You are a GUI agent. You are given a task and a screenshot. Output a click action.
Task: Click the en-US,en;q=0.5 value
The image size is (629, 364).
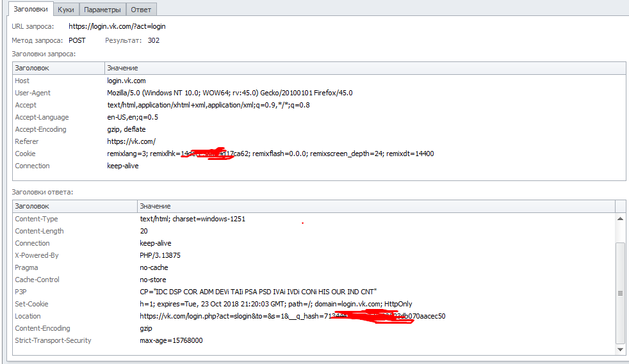[x=133, y=117]
